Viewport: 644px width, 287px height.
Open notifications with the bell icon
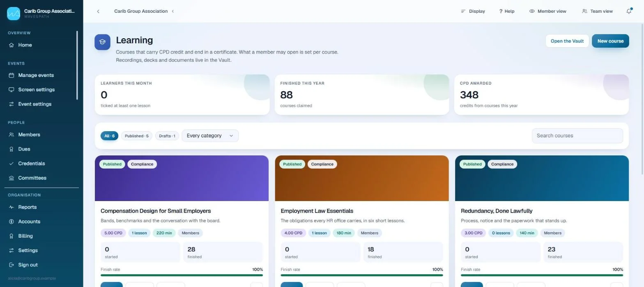click(629, 11)
